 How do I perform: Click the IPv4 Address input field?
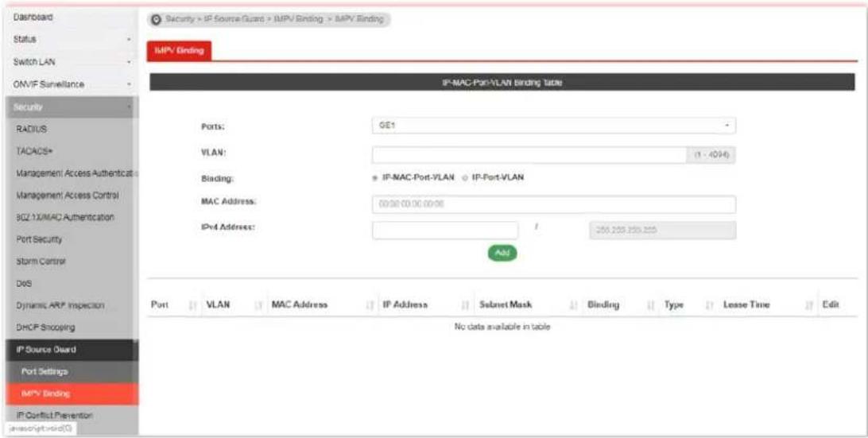coord(445,231)
